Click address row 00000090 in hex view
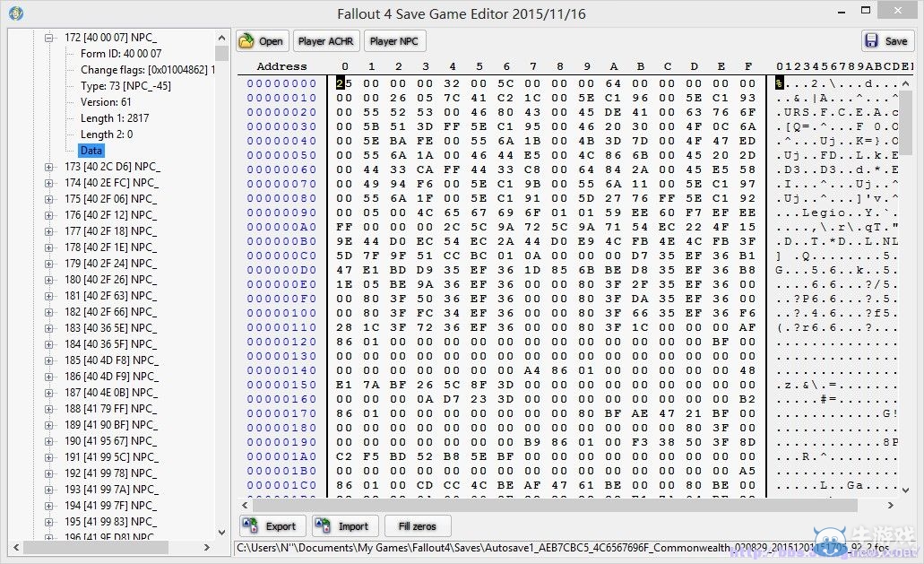Viewport: 924px width, 564px height. click(281, 213)
